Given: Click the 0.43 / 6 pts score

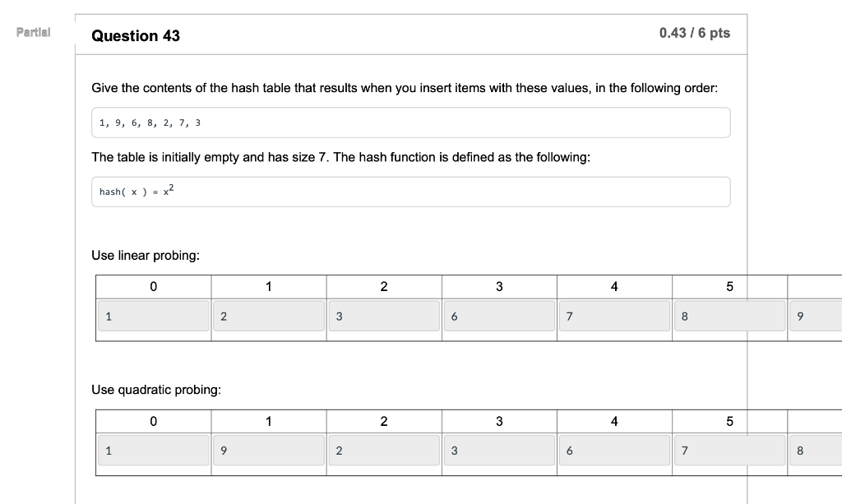Looking at the screenshot, I should click(x=694, y=32).
